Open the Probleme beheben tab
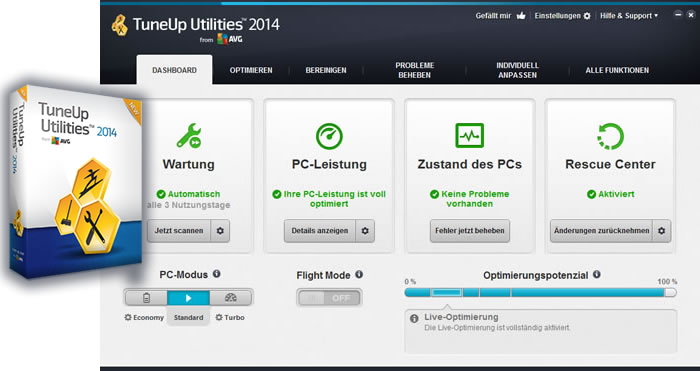 (415, 70)
